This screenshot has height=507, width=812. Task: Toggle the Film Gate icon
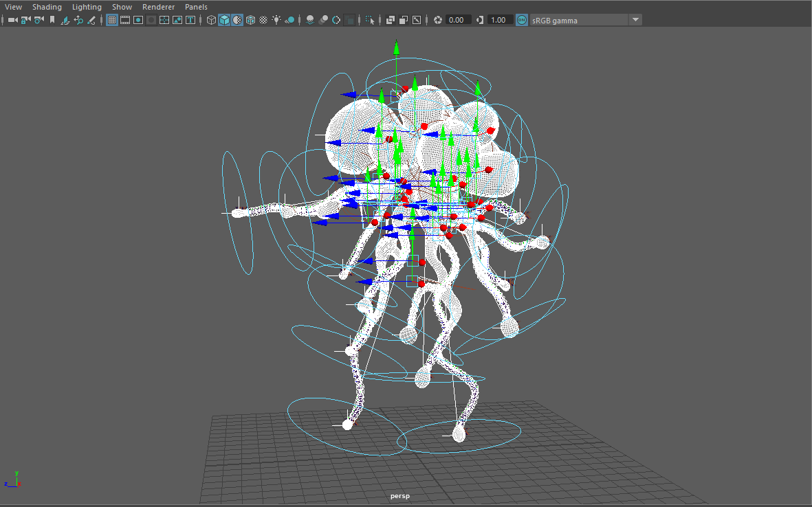tap(125, 20)
